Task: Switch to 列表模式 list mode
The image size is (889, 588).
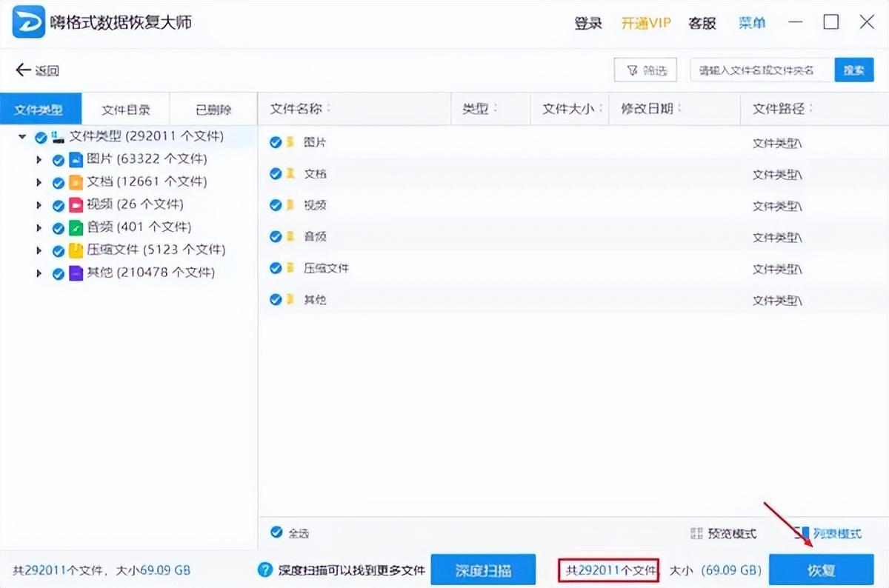Action: click(x=828, y=533)
